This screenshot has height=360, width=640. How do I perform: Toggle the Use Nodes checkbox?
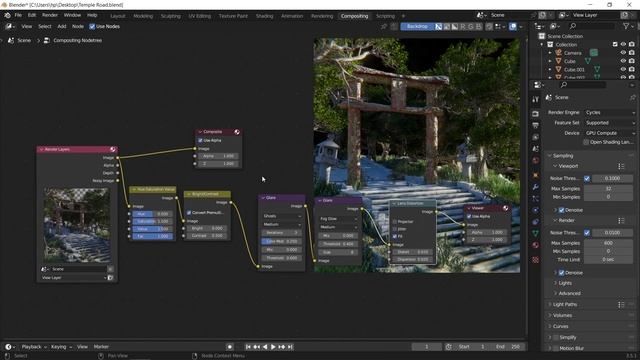click(92, 27)
